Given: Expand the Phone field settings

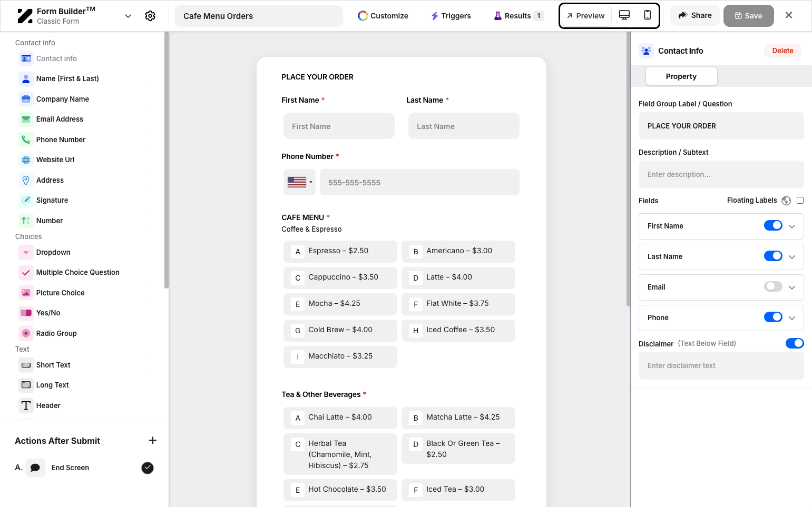Looking at the screenshot, I should [792, 318].
